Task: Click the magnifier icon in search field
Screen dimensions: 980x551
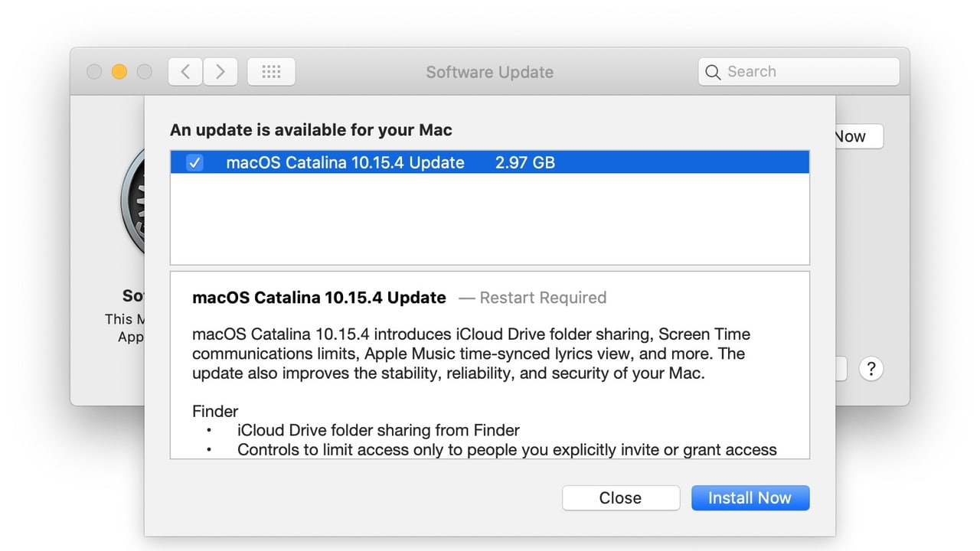Action: point(713,72)
